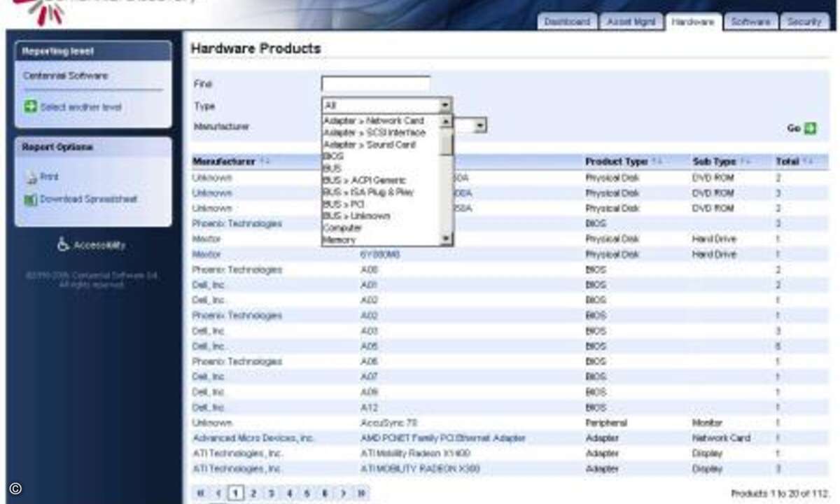Choose Adapter > Network Card from the Type list
Image resolution: width=840 pixels, height=504 pixels.
click(x=380, y=120)
